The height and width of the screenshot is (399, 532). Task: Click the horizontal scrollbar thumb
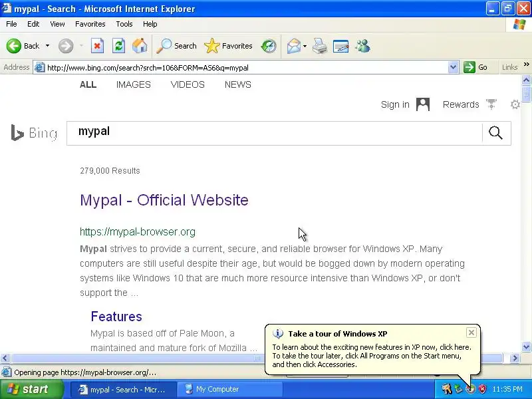257,358
